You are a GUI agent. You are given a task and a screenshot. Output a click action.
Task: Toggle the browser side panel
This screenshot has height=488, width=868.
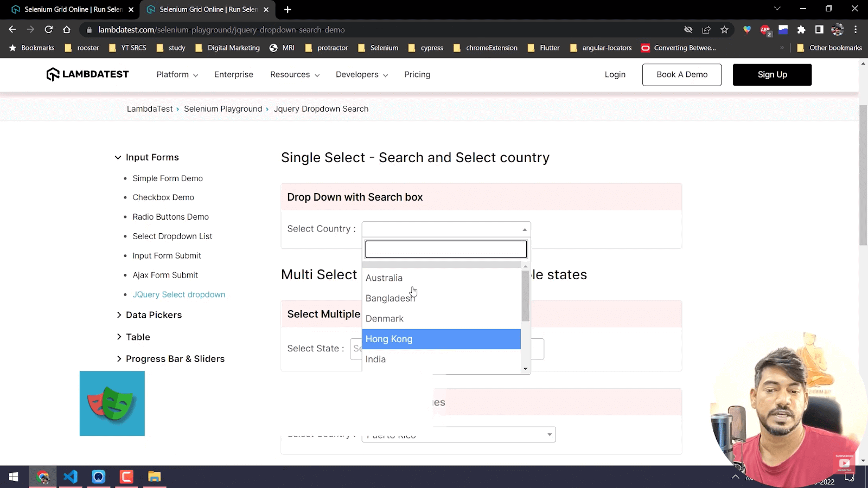(819, 30)
